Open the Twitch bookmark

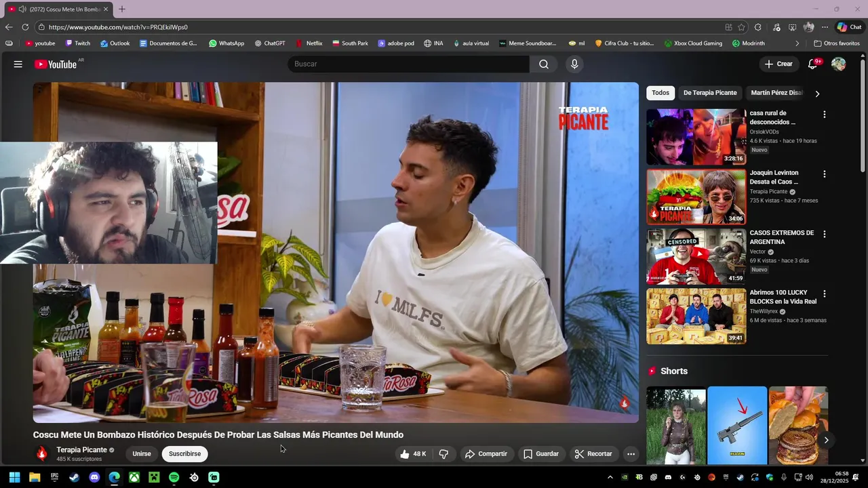(77, 43)
